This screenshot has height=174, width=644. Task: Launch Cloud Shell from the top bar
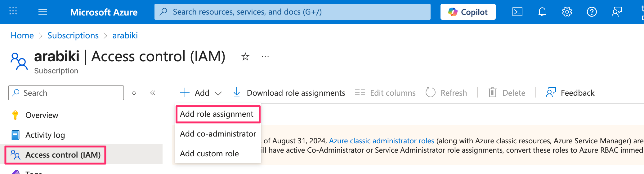[x=517, y=12]
